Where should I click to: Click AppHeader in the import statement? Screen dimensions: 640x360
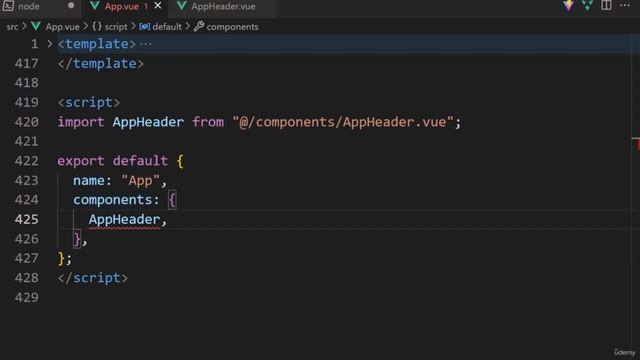148,122
